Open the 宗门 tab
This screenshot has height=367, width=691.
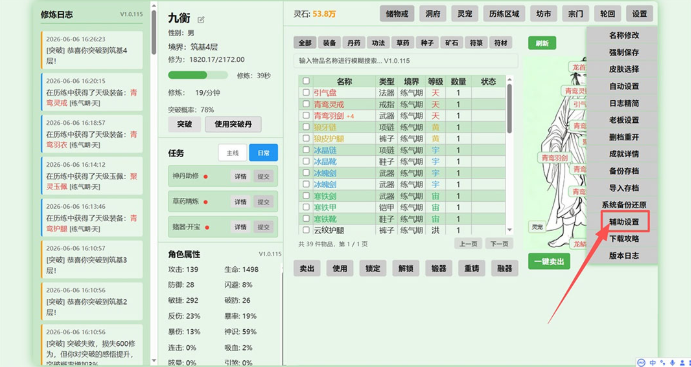pyautogui.click(x=576, y=14)
